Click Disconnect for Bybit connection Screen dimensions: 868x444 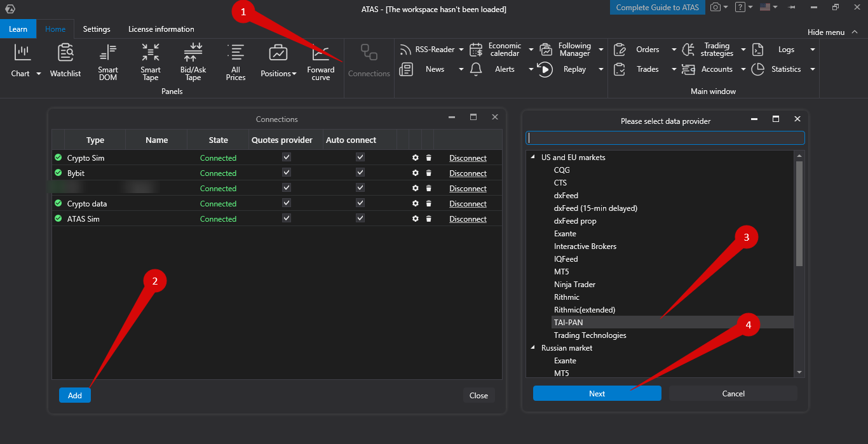[x=468, y=173]
